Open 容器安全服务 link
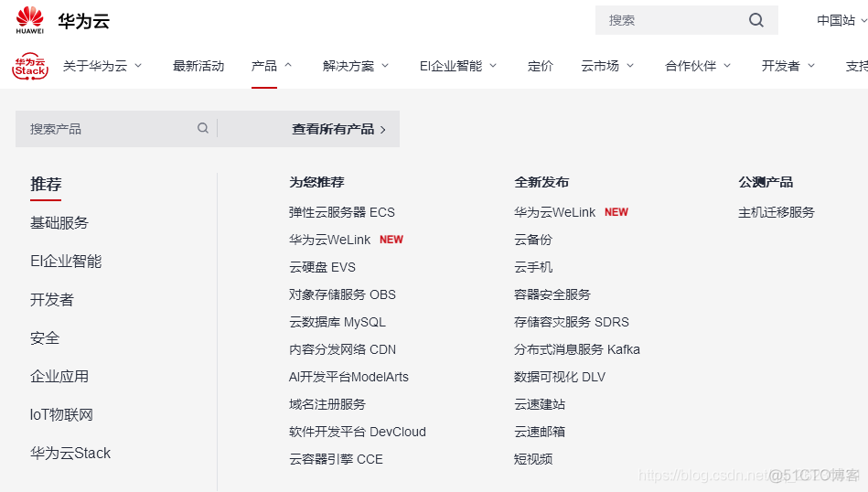Image resolution: width=868 pixels, height=492 pixels. 552,294
